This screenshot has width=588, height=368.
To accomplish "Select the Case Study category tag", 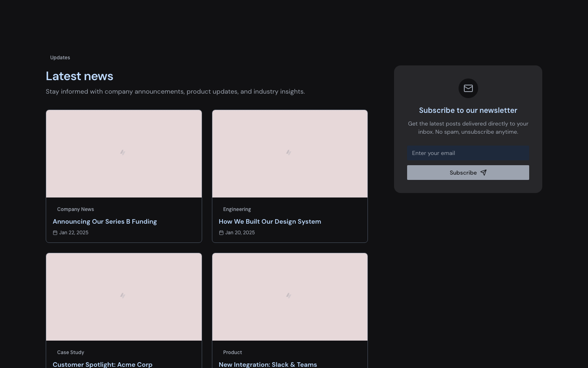I will click(x=71, y=352).
